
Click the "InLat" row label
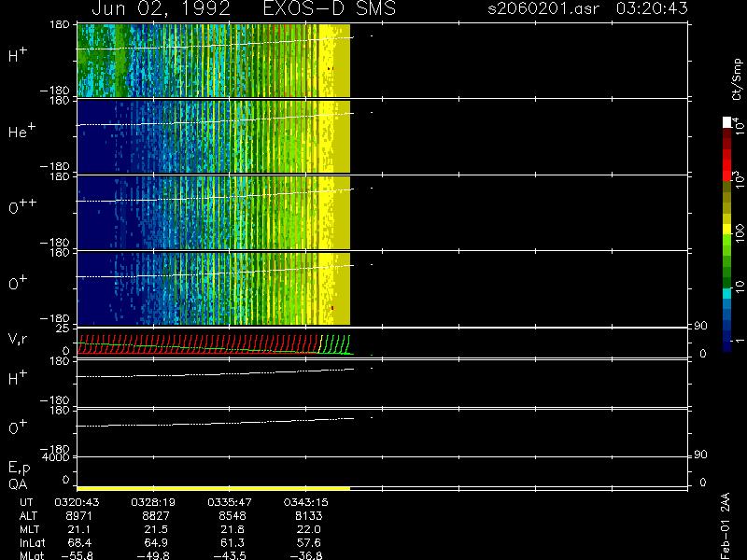pos(33,542)
